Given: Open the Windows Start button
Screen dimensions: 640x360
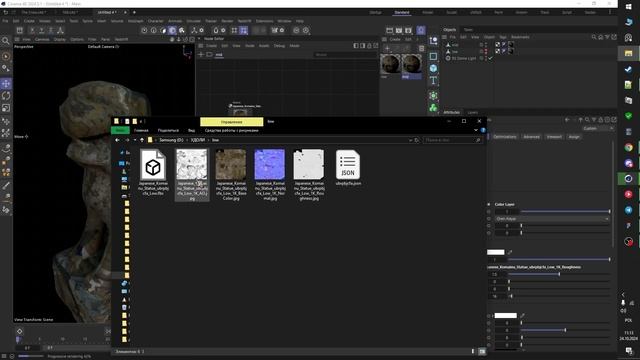Looking at the screenshot, I should point(629,7).
